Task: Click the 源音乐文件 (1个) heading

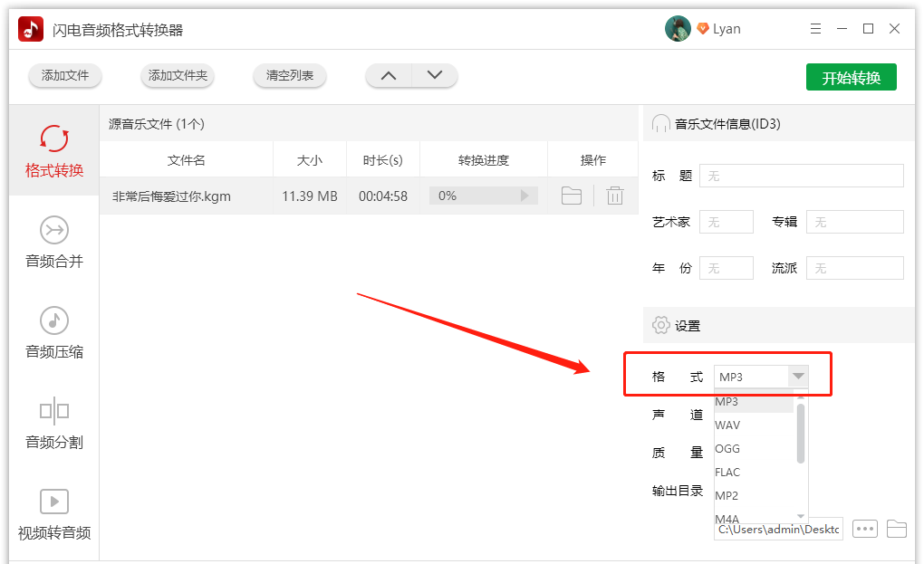Action: coord(156,124)
